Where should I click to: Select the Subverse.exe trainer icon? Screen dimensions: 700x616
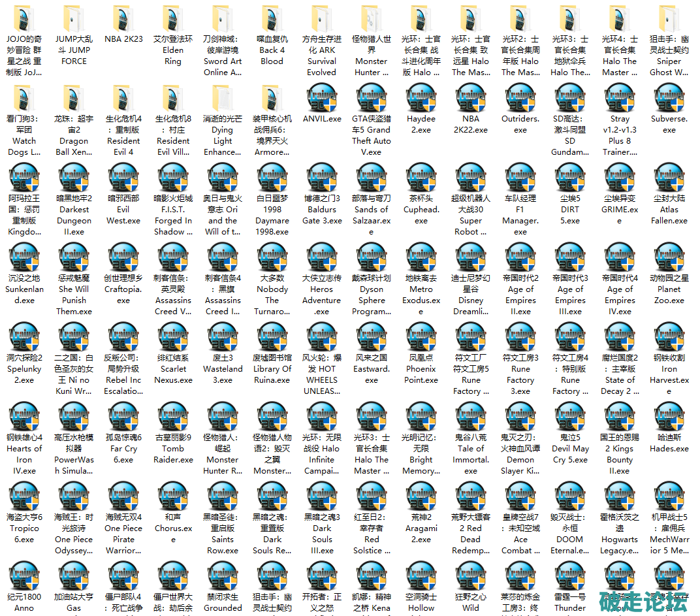pos(669,99)
